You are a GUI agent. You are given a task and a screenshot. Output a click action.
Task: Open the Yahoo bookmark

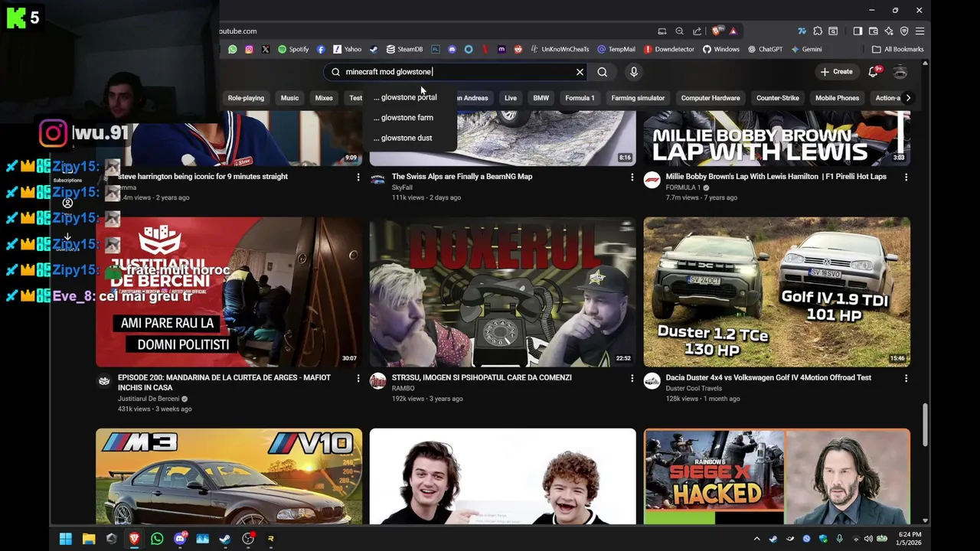pyautogui.click(x=347, y=49)
